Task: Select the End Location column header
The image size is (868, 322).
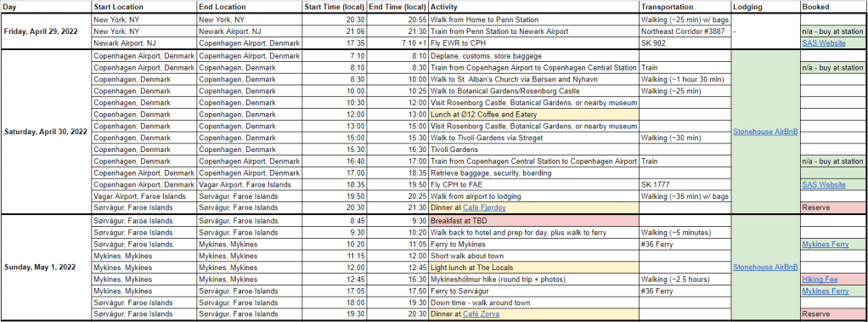Action: [249, 7]
